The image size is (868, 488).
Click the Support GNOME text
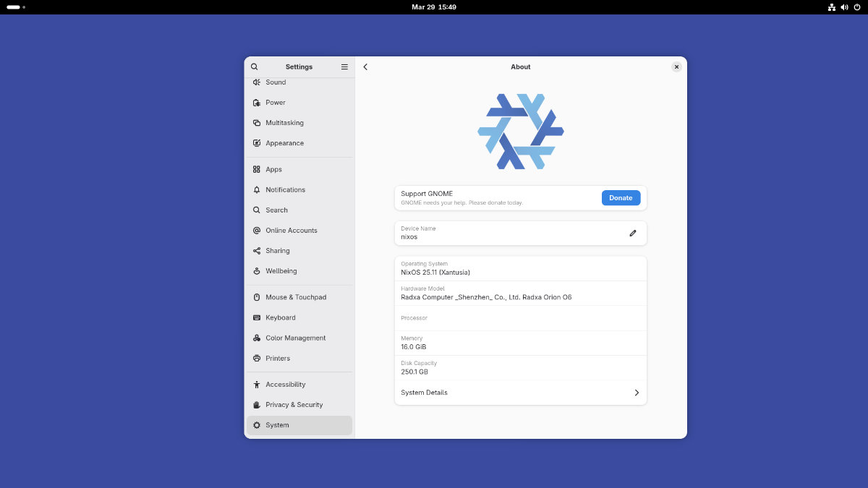[x=427, y=194]
